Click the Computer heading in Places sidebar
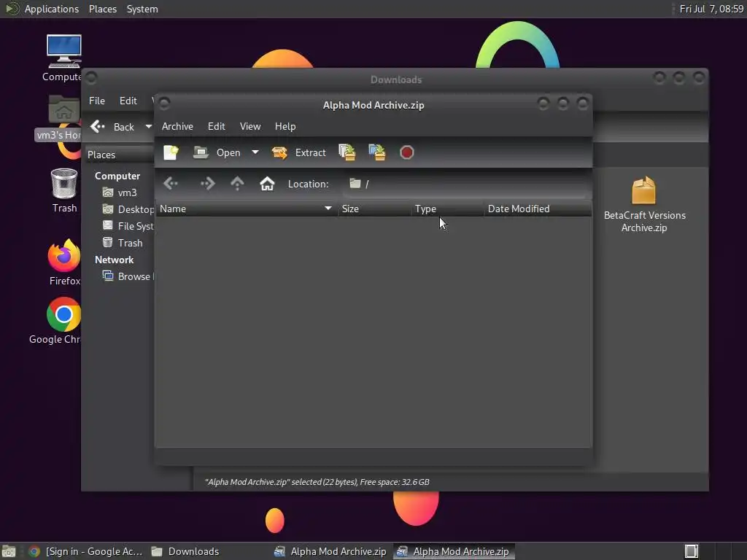747x560 pixels. (x=117, y=176)
